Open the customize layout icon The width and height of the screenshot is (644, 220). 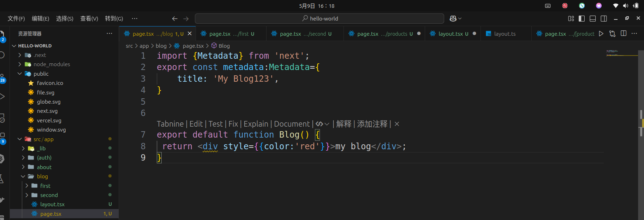tap(571, 18)
